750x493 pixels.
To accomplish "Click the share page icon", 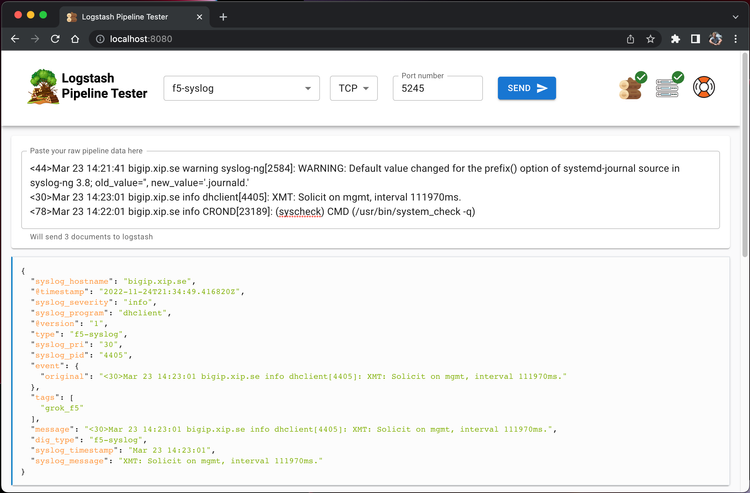I will coord(630,39).
